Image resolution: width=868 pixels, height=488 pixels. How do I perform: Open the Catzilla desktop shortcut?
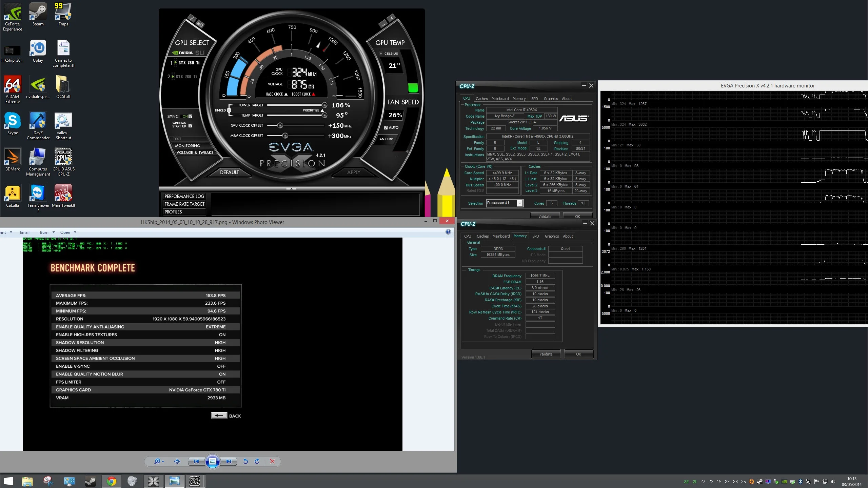coord(13,196)
